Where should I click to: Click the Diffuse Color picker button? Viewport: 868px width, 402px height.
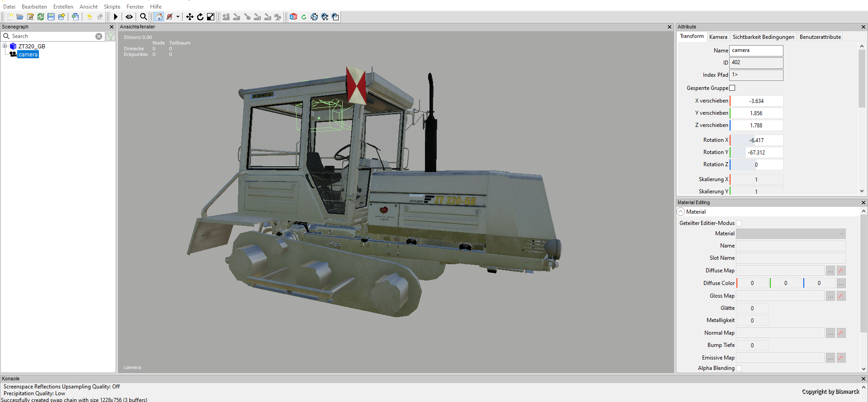click(x=841, y=283)
